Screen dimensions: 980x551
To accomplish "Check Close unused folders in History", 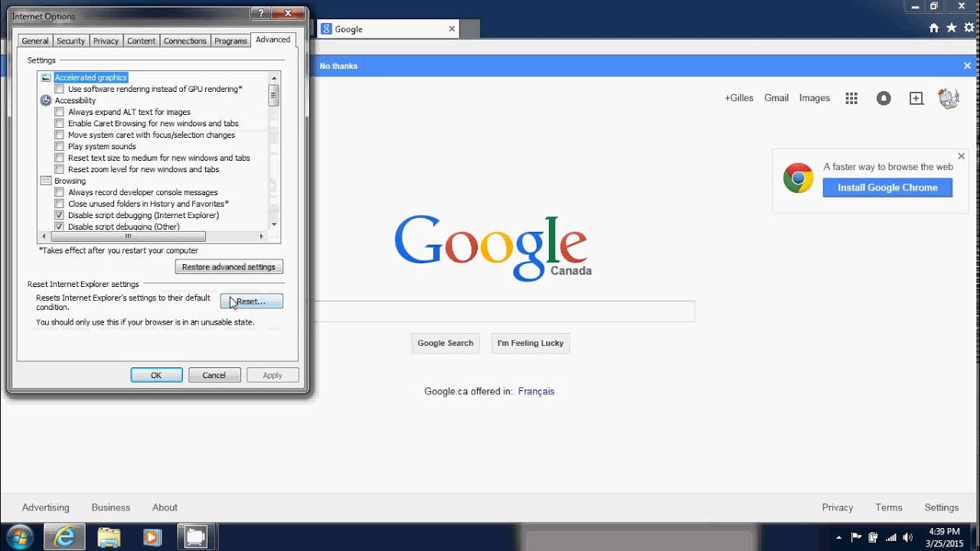I will tap(59, 204).
